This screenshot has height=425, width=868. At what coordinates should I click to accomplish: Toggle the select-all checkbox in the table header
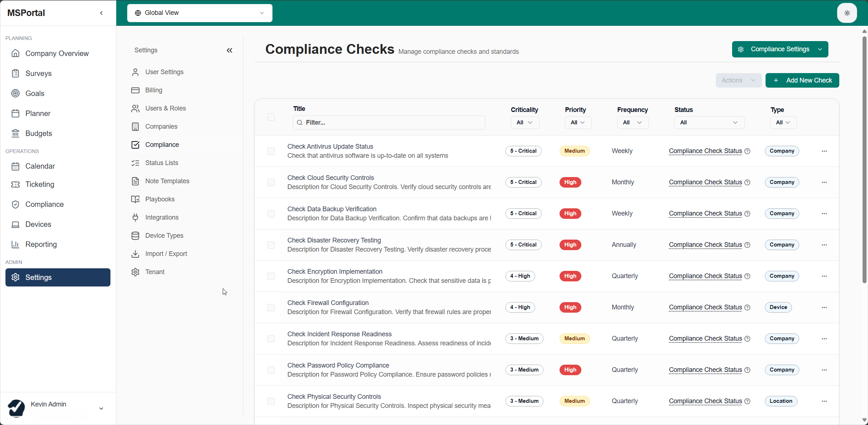pos(271,117)
